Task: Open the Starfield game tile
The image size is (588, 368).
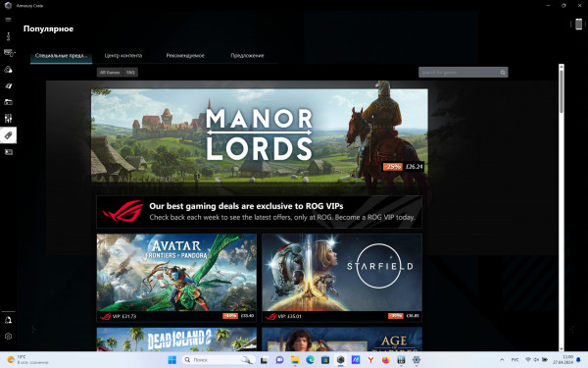Action: [342, 278]
